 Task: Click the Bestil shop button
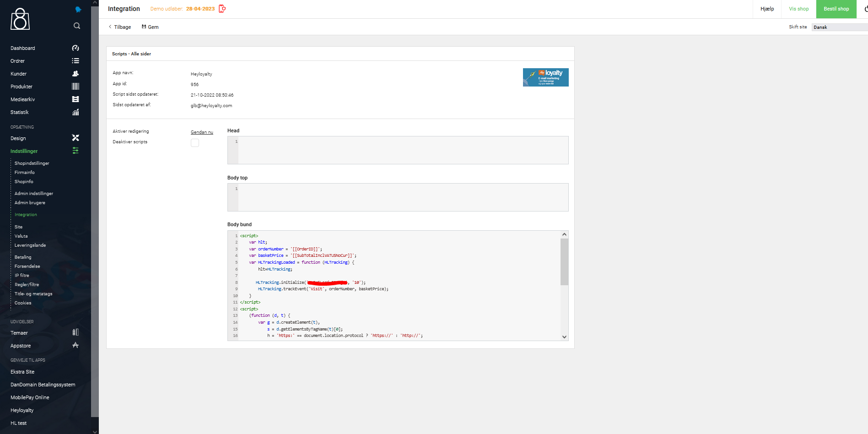(836, 9)
